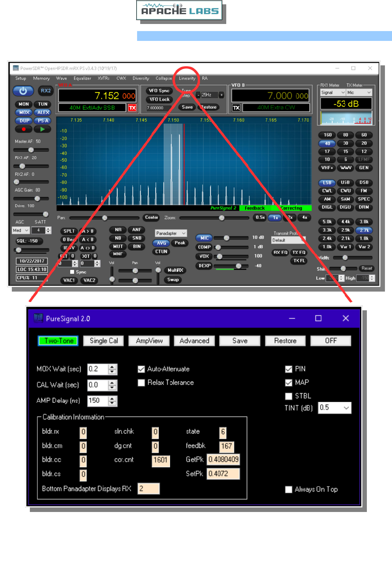Image resolution: width=392 pixels, height=569 pixels.
Task: Toggle the PS-A PureSignal auto button
Action: [43, 121]
